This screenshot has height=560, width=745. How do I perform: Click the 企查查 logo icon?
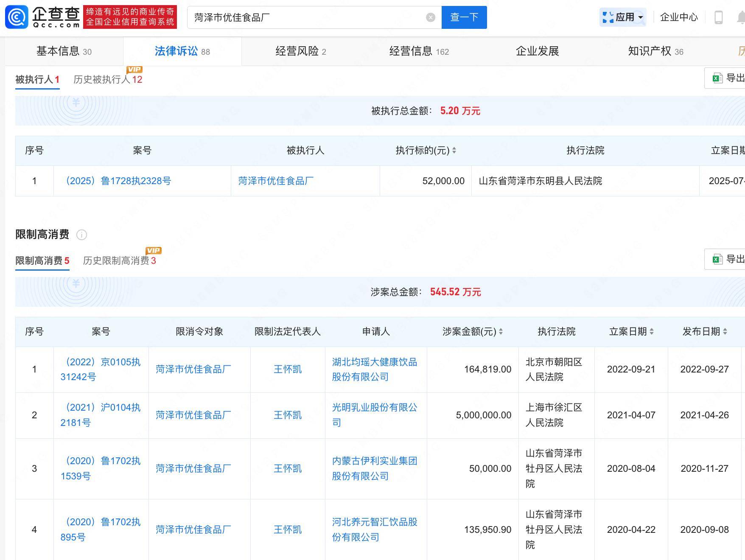(x=17, y=18)
